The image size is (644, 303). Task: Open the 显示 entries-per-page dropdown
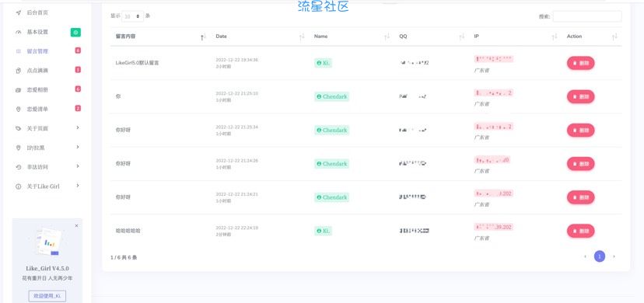133,16
